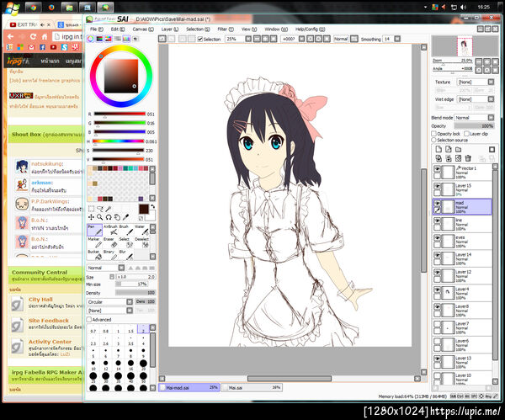This screenshot has width=505, height=420.
Task: Choose the Deselect brush tool
Action: tap(141, 242)
